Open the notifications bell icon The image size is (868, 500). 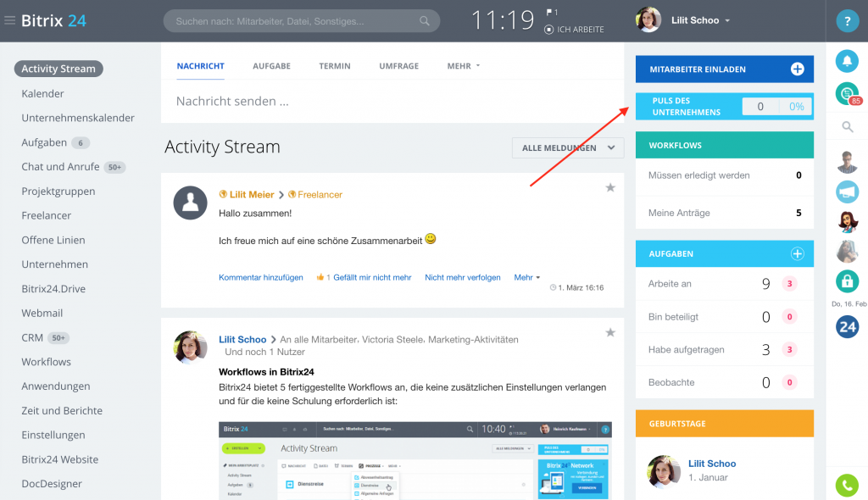coord(847,61)
